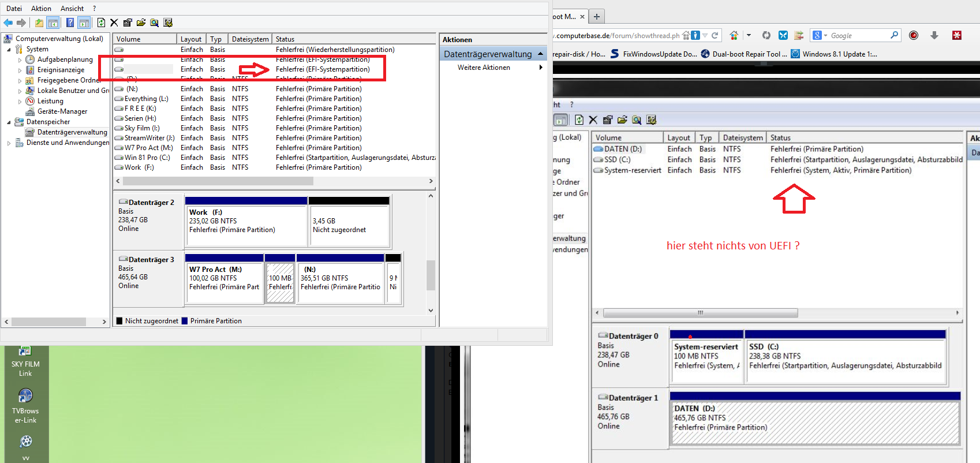The height and width of the screenshot is (463, 980).
Task: Open the Windows 8.1 Update bookmark
Action: click(834, 54)
